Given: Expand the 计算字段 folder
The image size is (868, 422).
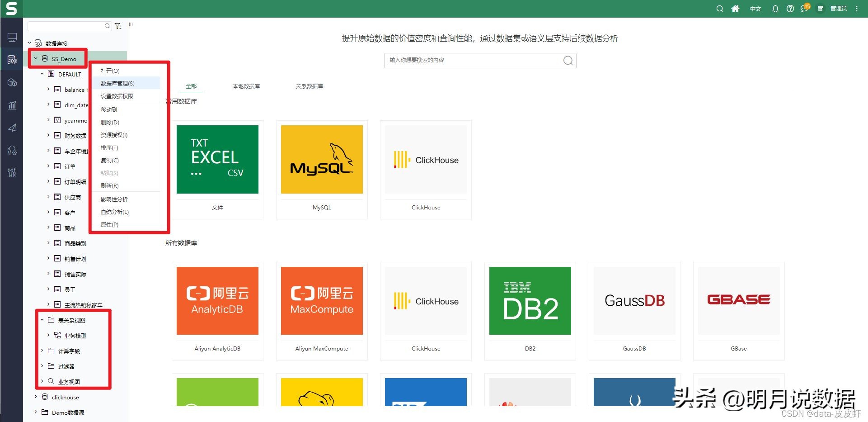Looking at the screenshot, I should tap(42, 351).
